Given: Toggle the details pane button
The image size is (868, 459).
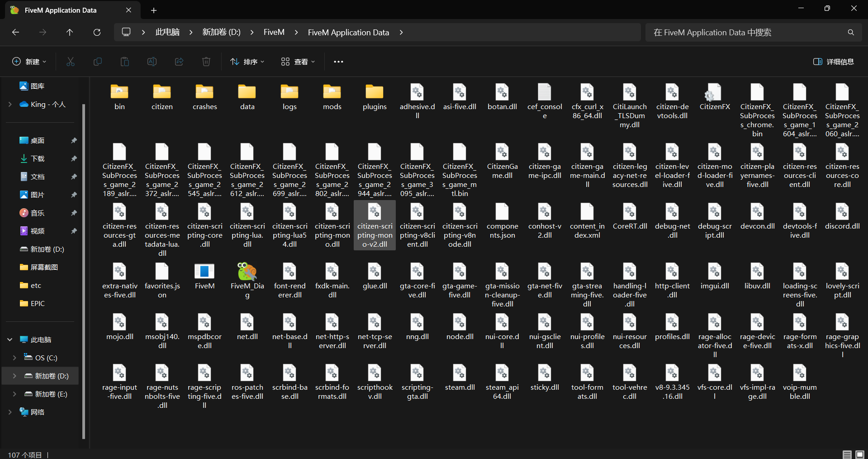Looking at the screenshot, I should coord(834,62).
